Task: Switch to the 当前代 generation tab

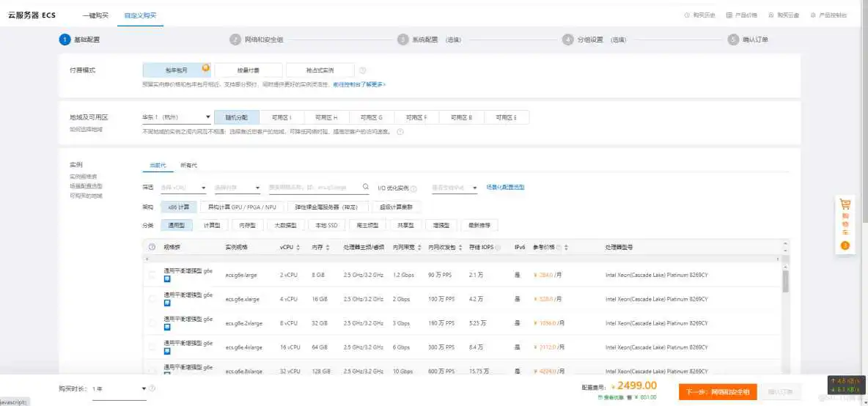Action: pos(157,166)
